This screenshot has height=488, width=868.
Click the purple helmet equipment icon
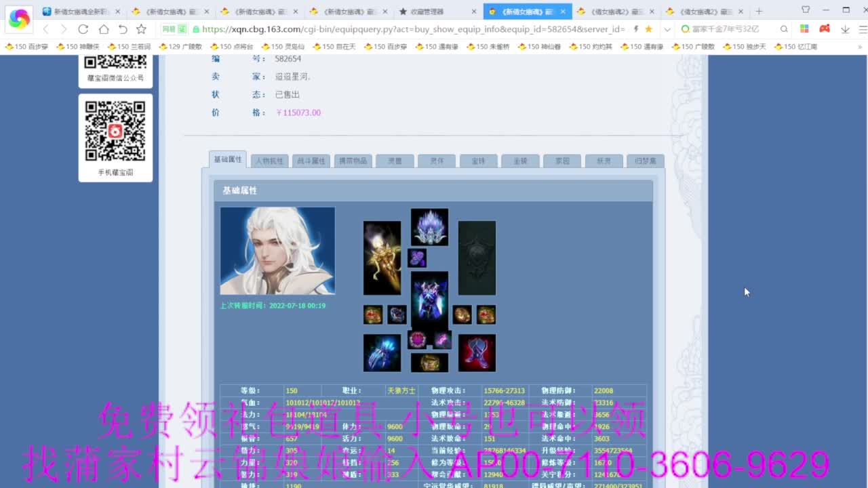pos(429,226)
